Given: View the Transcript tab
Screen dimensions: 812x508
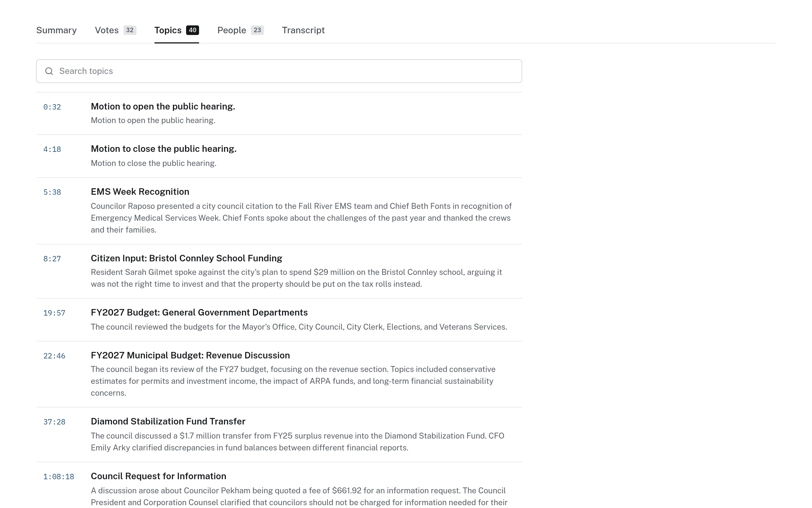Looking at the screenshot, I should [x=303, y=30].
